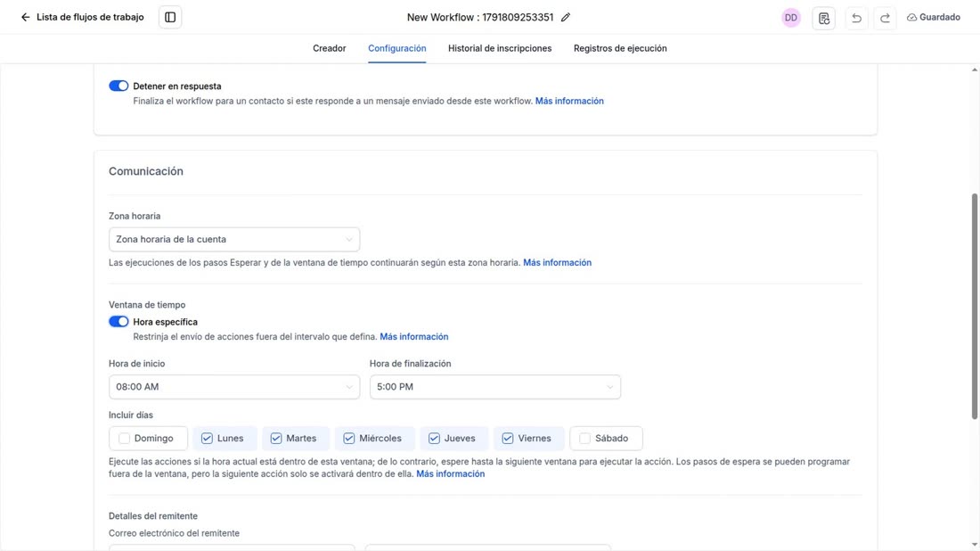
Task: Click the Comunicación section heading
Action: pos(145,171)
